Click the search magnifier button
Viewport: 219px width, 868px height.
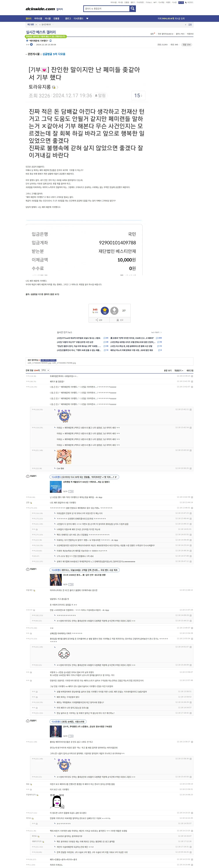pos(133,8)
